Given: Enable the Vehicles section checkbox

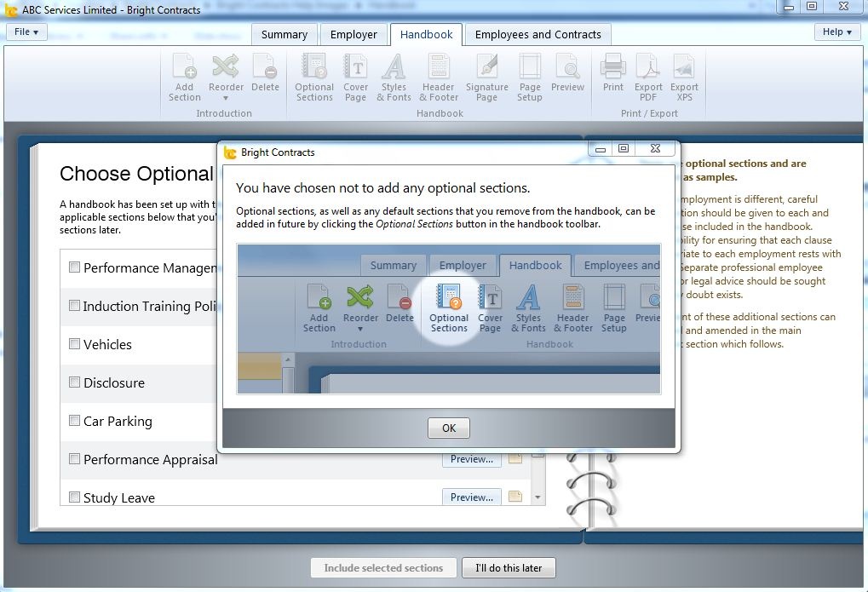Looking at the screenshot, I should pyautogui.click(x=74, y=344).
